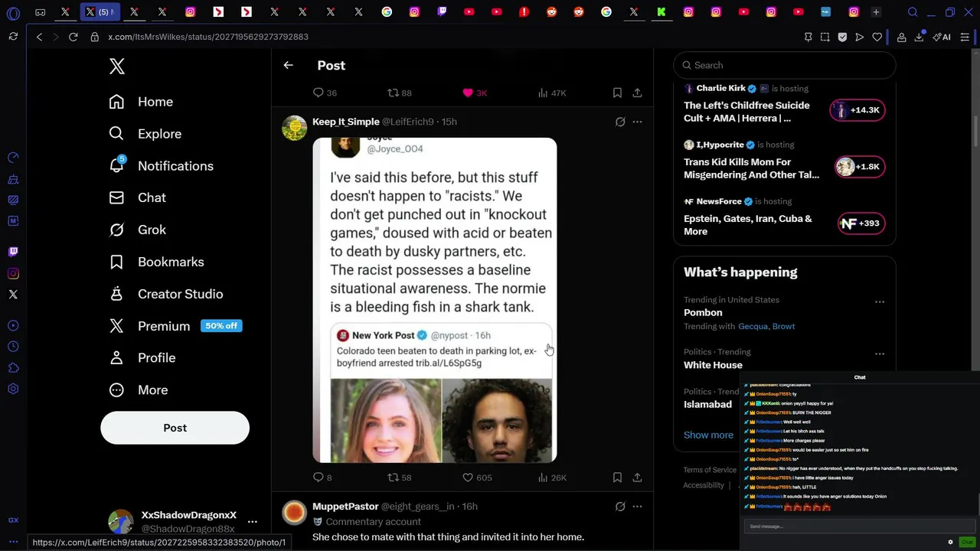980x551 pixels.
Task: Share the main post via upload icon
Action: click(x=637, y=93)
